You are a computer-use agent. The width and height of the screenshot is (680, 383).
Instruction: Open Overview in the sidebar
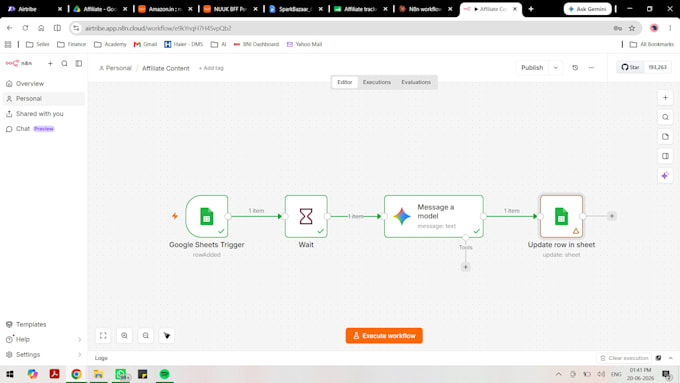coord(43,83)
